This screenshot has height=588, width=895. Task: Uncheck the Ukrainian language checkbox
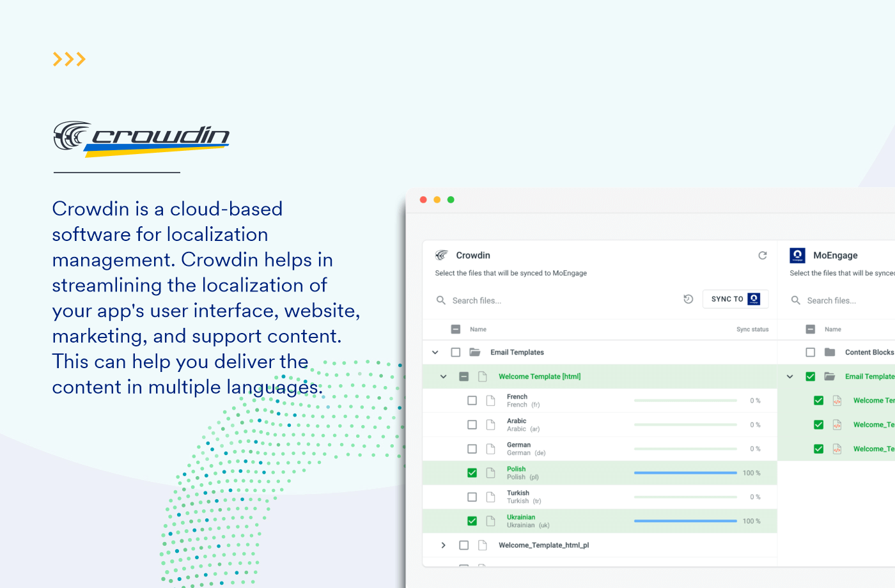point(472,521)
